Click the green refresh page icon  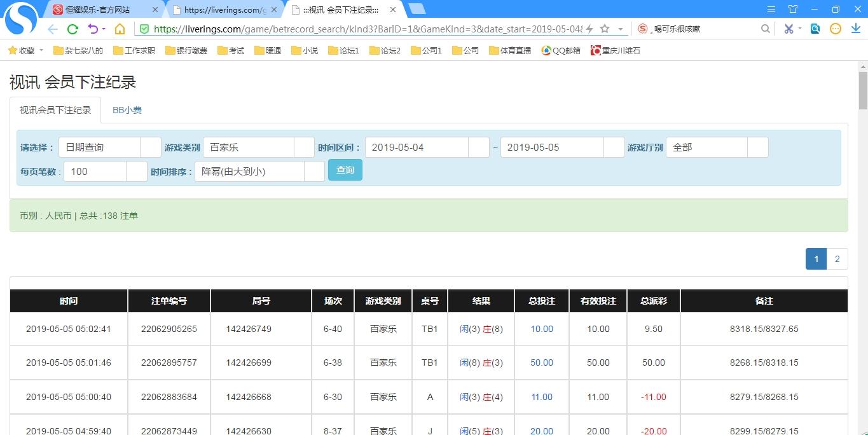72,29
